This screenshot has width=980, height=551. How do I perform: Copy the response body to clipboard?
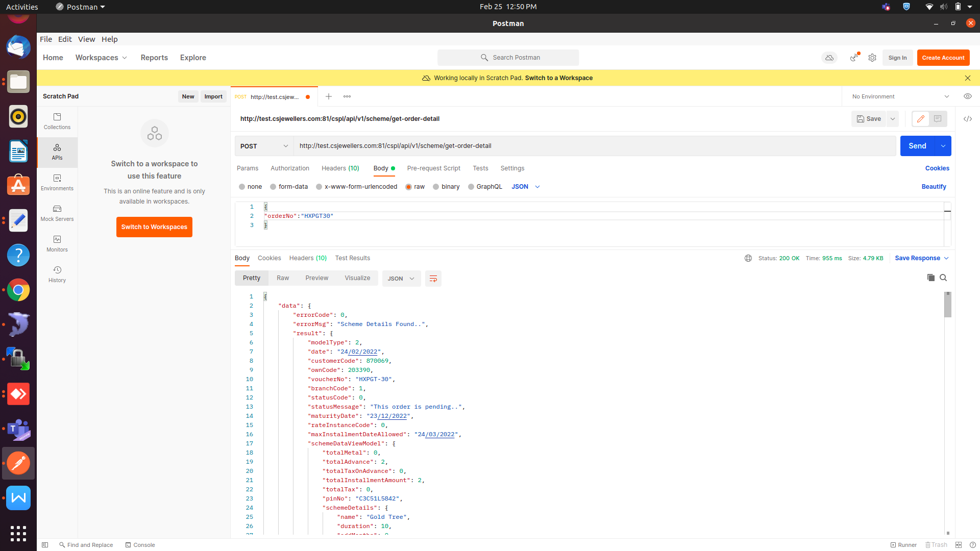click(x=931, y=278)
